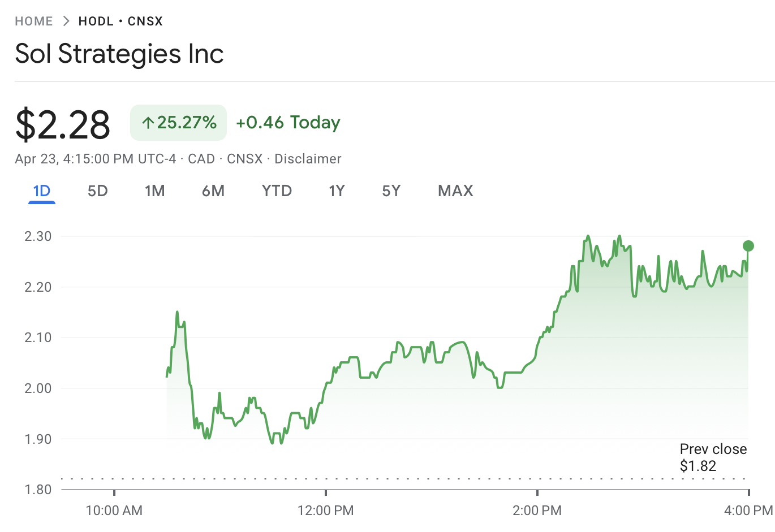
Task: Click the green dot at the chart's end
Action: click(748, 246)
